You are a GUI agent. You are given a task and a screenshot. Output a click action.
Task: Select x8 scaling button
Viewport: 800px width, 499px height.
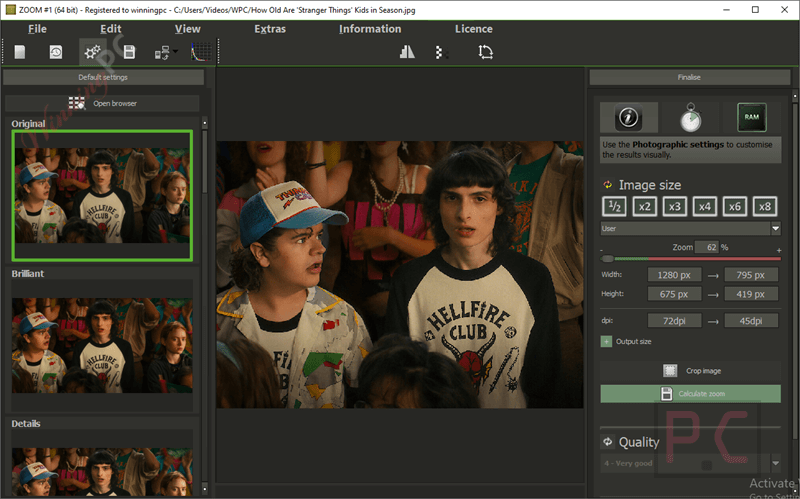click(x=765, y=207)
